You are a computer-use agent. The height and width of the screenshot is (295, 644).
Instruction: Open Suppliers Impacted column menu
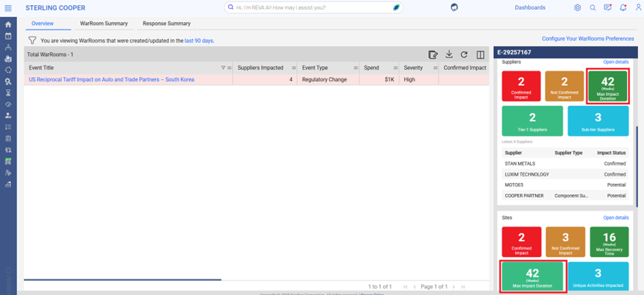pyautogui.click(x=294, y=68)
